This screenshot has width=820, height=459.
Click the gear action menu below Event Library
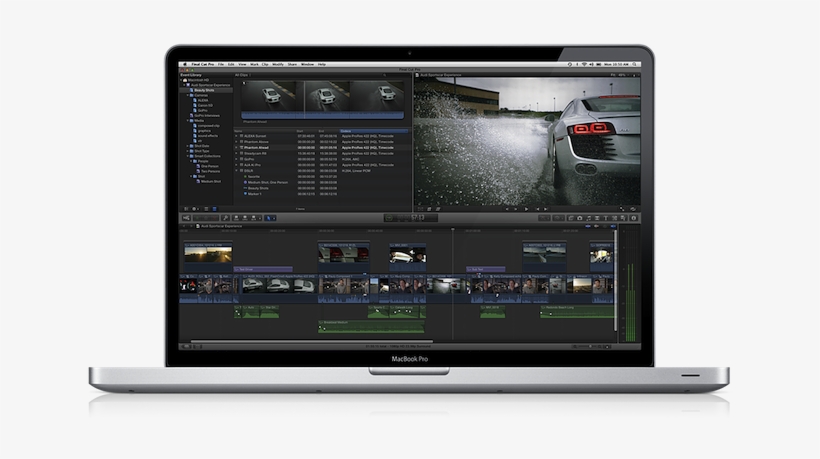(x=195, y=209)
